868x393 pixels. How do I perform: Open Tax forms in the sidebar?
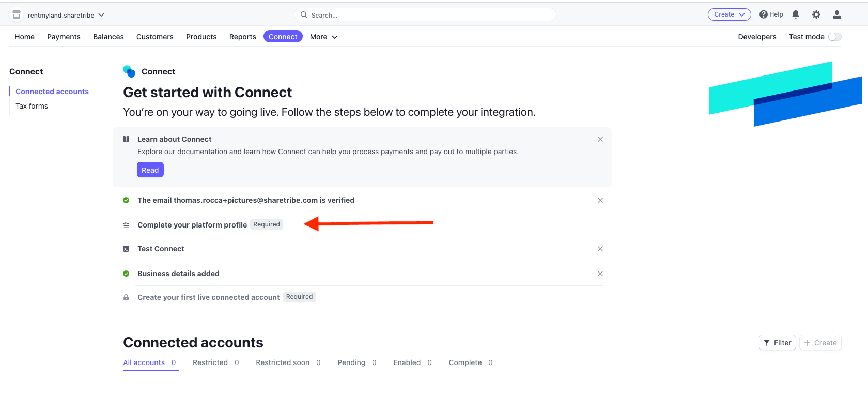pyautogui.click(x=32, y=106)
